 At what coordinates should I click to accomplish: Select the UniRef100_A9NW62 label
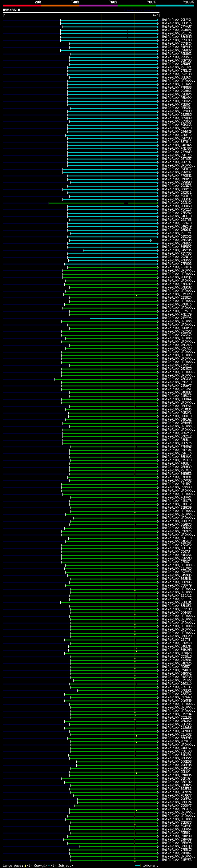tap(177, 54)
